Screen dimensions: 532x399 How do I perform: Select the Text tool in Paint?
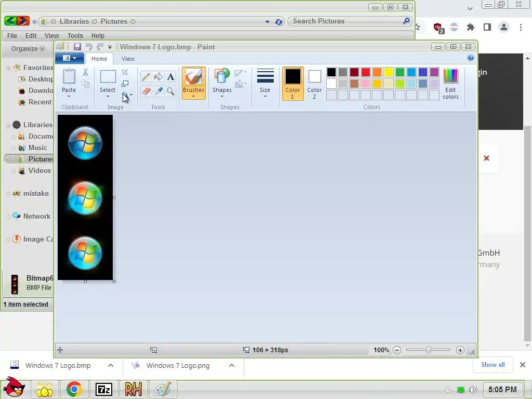[170, 77]
